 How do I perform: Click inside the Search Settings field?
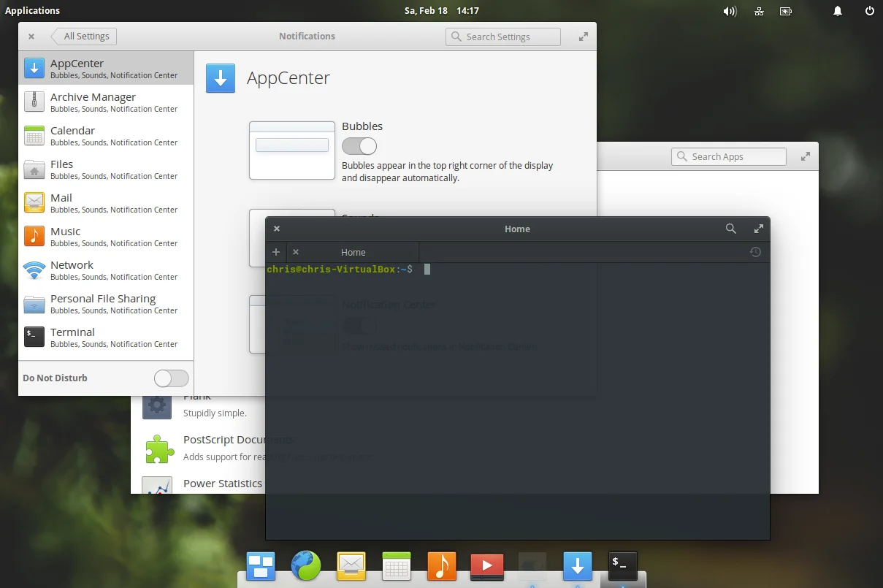point(502,36)
